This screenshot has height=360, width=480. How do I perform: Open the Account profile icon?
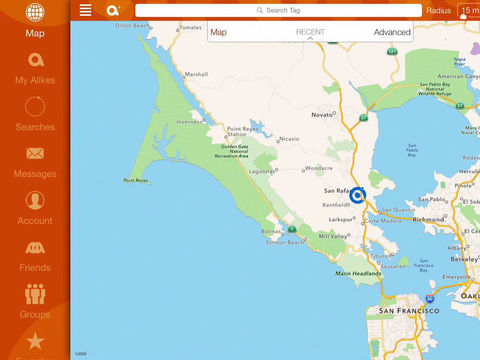35,200
